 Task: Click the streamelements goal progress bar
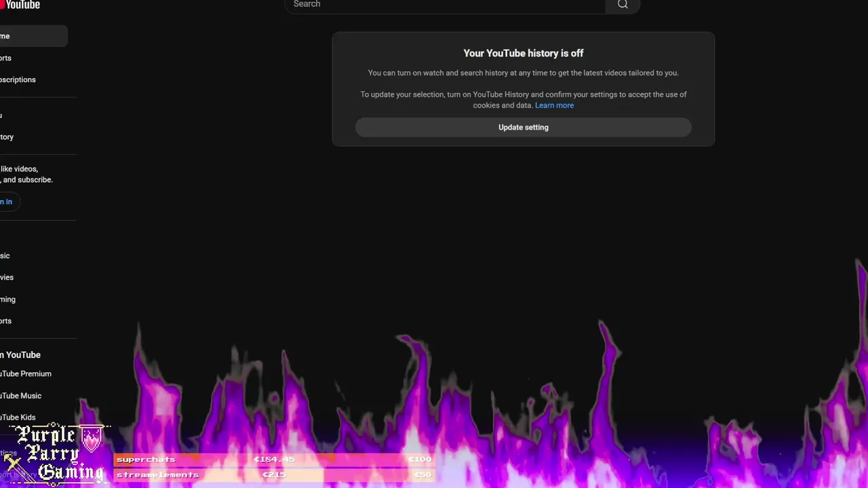pos(273,474)
